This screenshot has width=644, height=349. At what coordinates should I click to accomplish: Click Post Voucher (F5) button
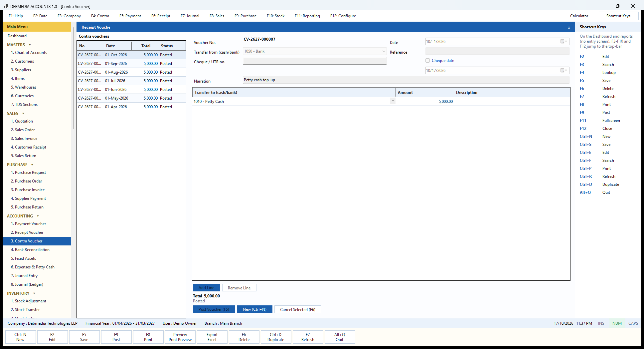(214, 309)
